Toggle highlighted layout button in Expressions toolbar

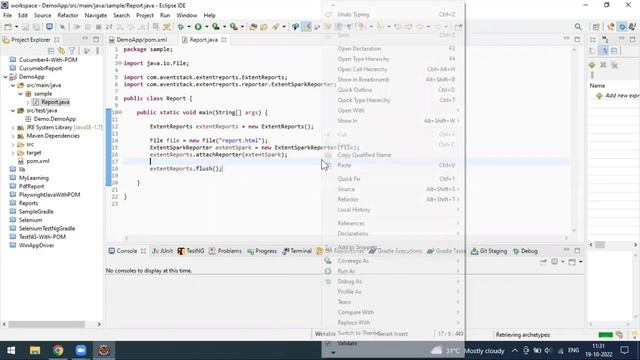(603, 51)
